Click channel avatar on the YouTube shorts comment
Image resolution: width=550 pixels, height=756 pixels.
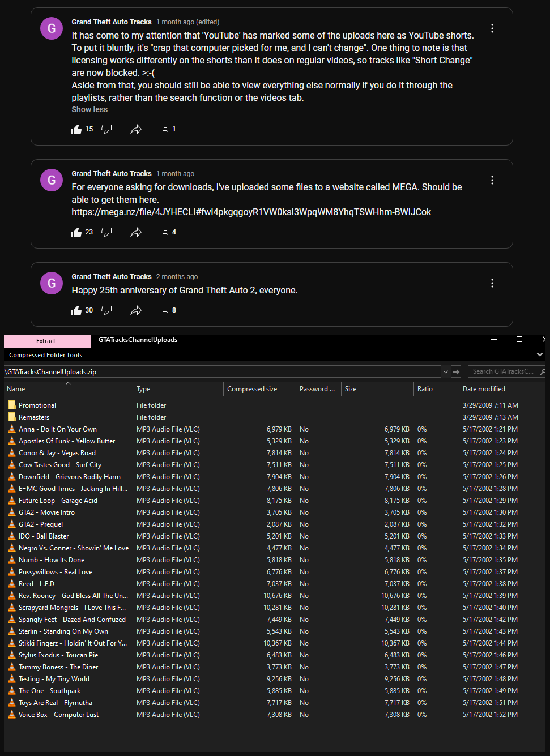click(x=52, y=28)
